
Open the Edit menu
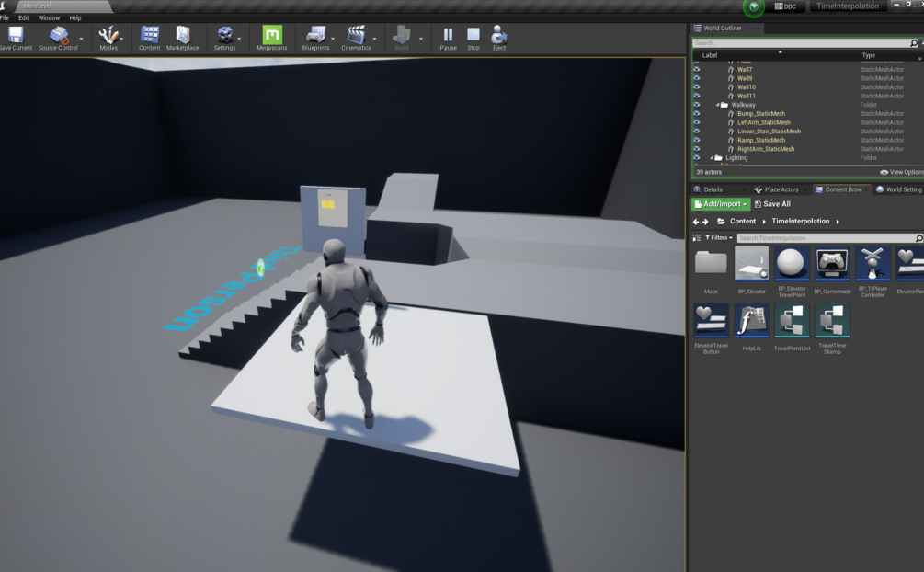click(x=24, y=17)
